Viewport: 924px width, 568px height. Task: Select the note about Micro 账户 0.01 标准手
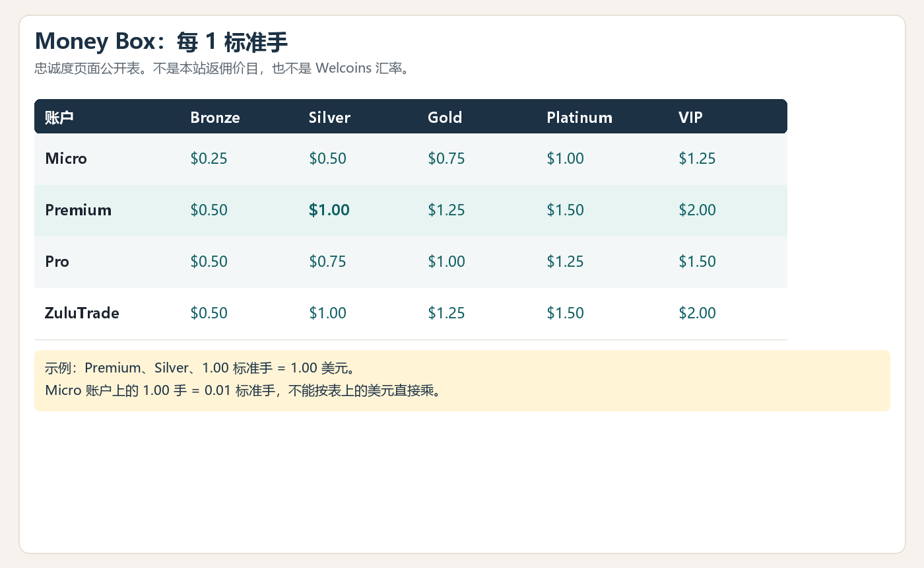pyautogui.click(x=243, y=390)
